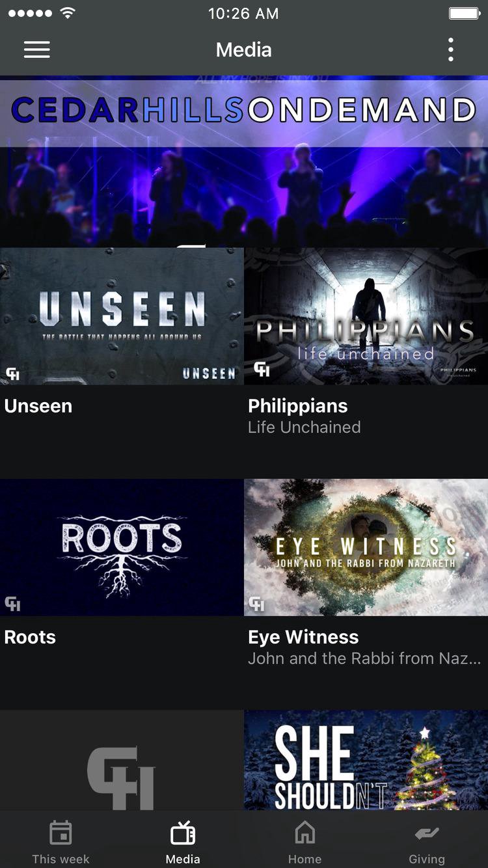Image resolution: width=488 pixels, height=868 pixels.
Task: Open the Eye Witness series thumbnail
Action: coord(366,547)
